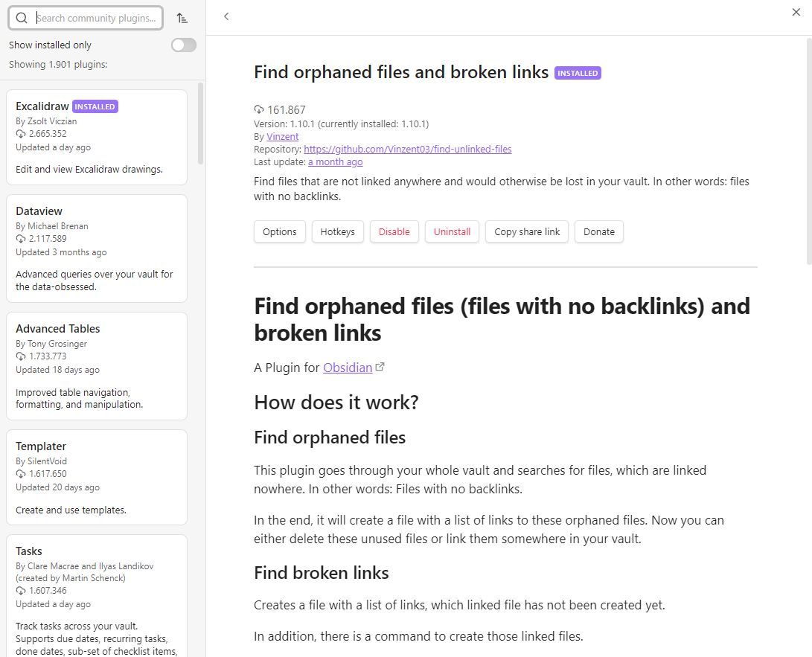This screenshot has width=812, height=657.
Task: Open the find-unlinked-files GitHub repository link
Action: click(408, 149)
